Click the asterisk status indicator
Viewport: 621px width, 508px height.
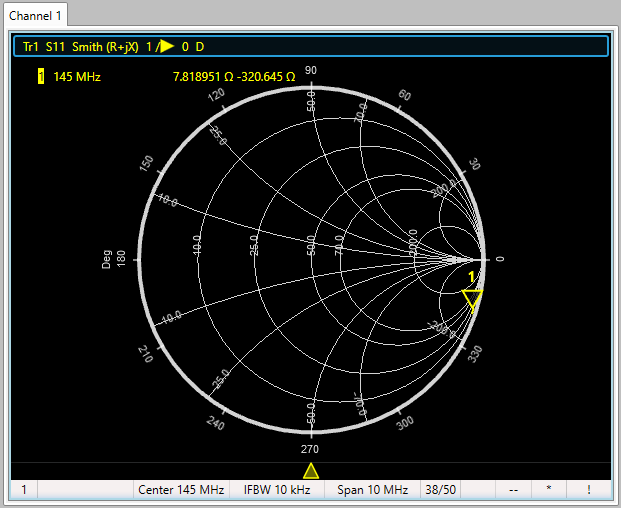548,490
